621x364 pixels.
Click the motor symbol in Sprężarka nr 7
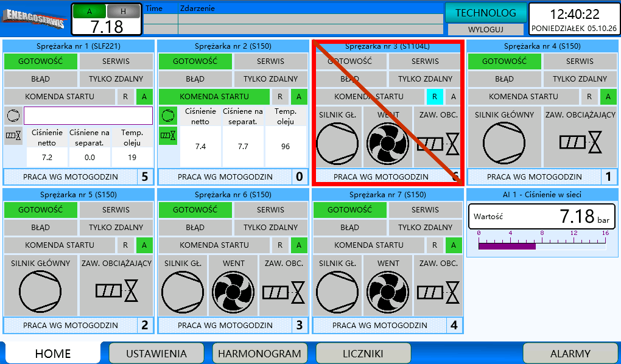[x=337, y=292]
